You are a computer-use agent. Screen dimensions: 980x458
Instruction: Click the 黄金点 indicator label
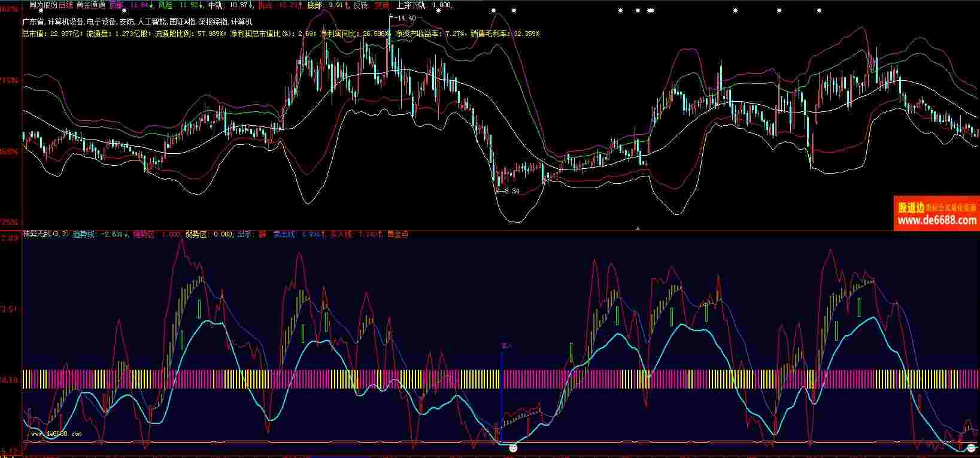(398, 235)
